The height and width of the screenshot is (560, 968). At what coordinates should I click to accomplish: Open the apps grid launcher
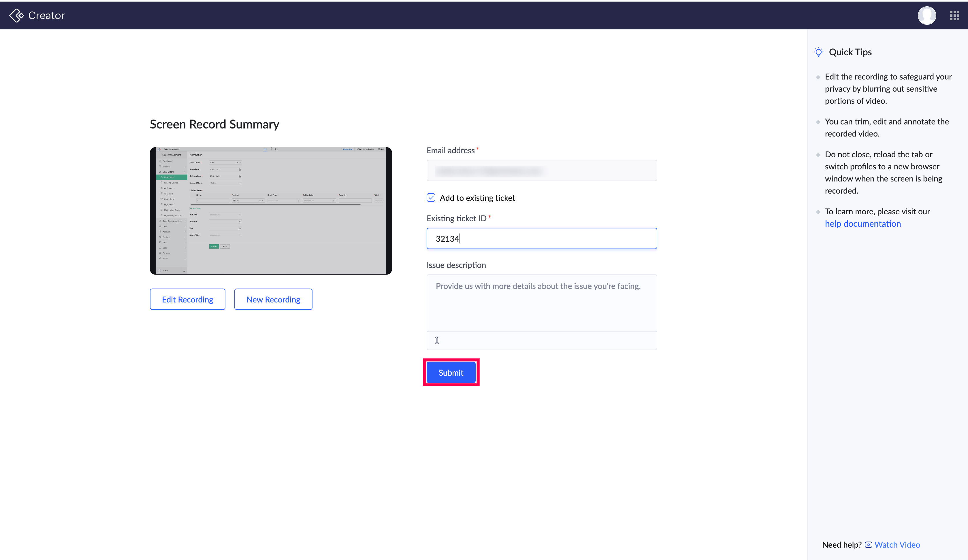tap(954, 15)
